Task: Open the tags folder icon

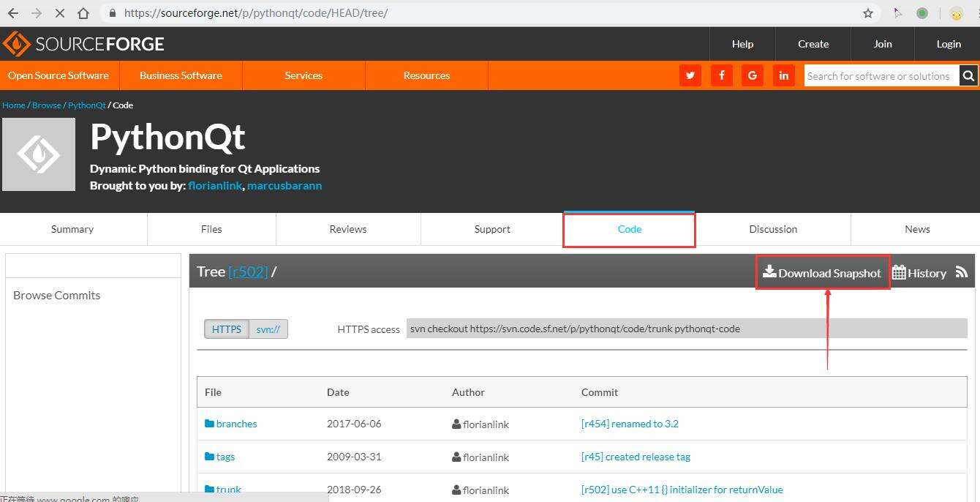Action: (210, 457)
